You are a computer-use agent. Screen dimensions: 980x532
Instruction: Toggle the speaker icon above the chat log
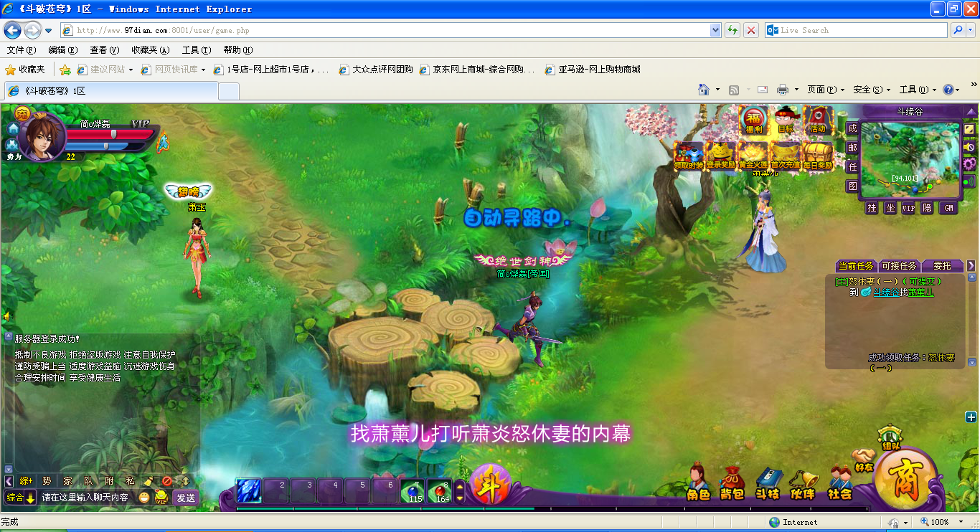(7, 316)
